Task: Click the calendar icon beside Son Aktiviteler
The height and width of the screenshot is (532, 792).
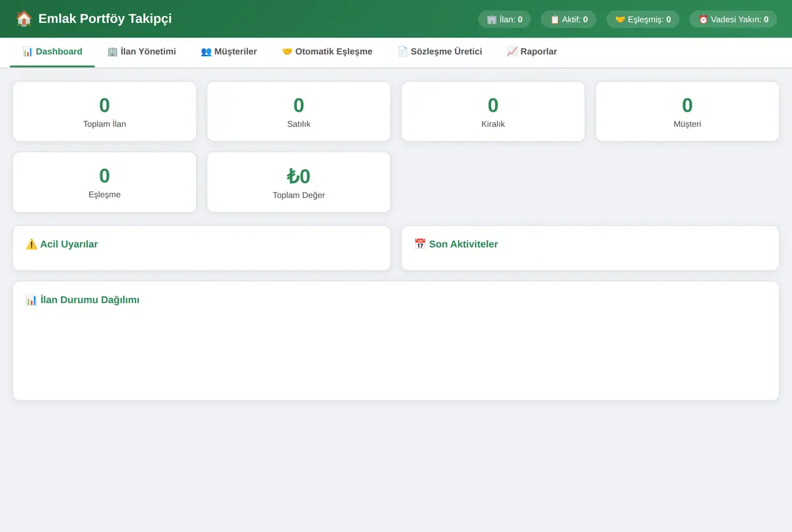Action: (x=420, y=244)
